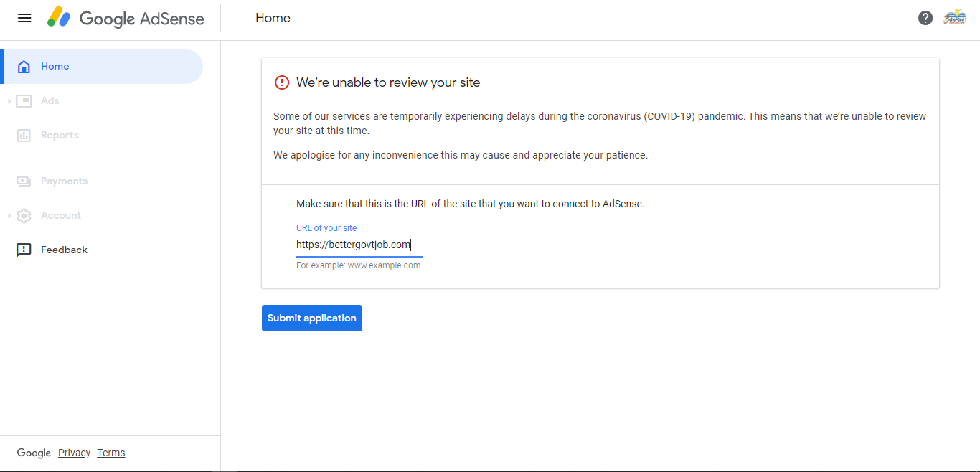Image resolution: width=980 pixels, height=472 pixels.
Task: Click 'For example: www.example.com' hint text
Action: (359, 265)
